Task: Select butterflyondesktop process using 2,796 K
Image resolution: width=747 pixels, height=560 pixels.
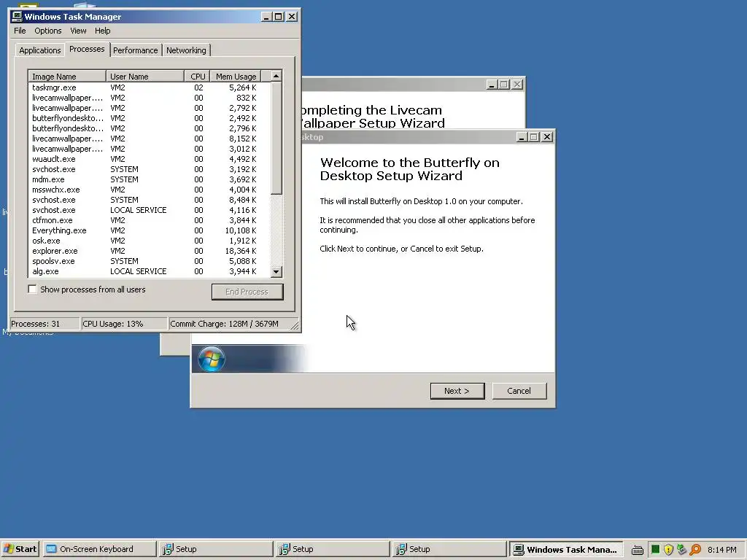Action: (x=149, y=128)
